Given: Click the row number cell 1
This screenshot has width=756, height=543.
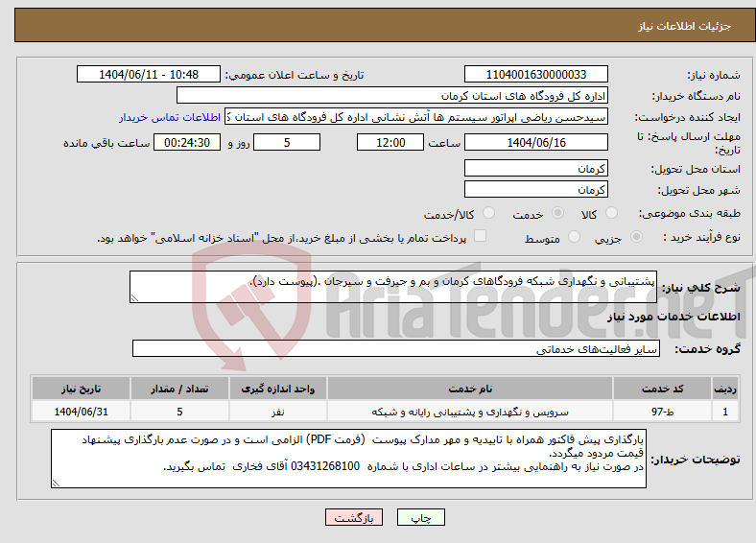Looking at the screenshot, I should click(x=725, y=412).
